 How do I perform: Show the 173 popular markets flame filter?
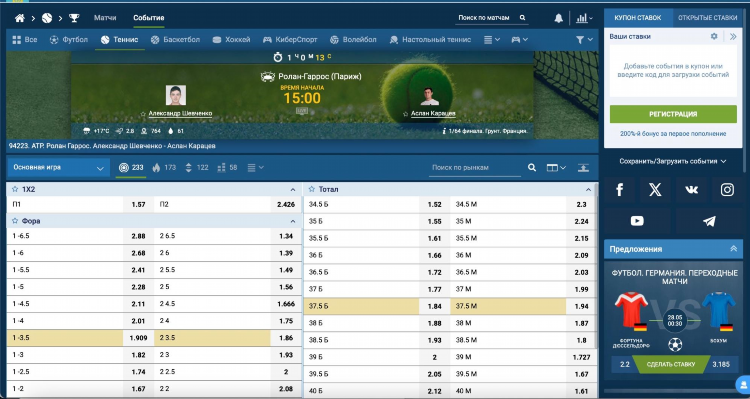tap(164, 167)
